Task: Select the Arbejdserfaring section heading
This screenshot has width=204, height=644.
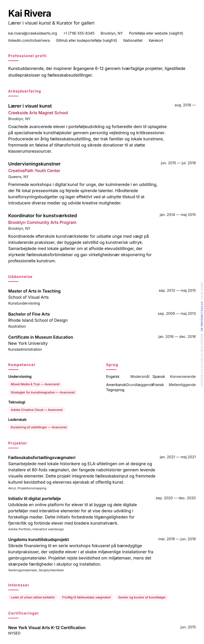Action: click(x=24, y=91)
